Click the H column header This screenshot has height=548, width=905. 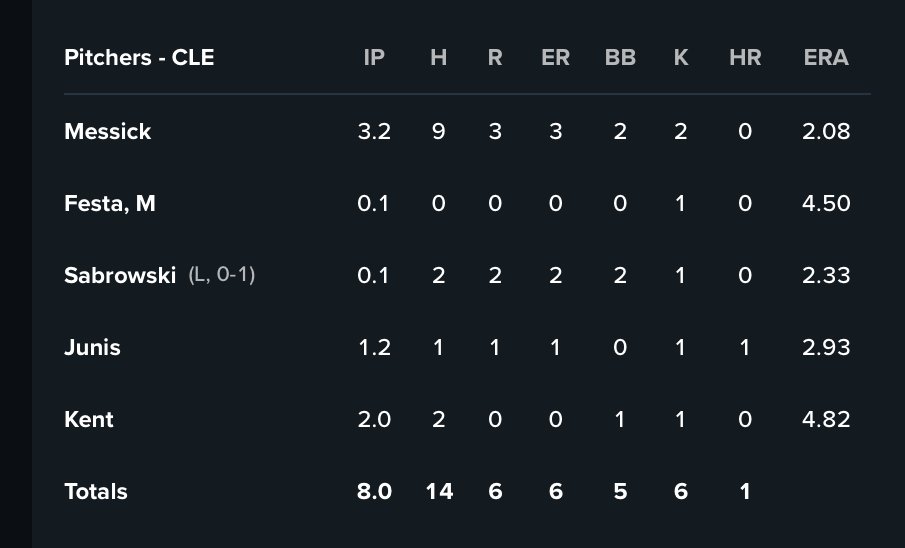[439, 57]
